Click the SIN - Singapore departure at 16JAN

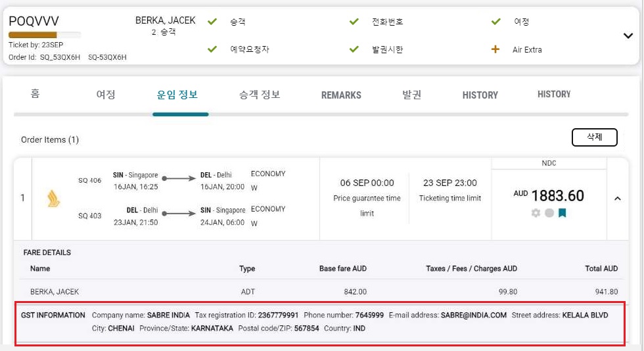point(135,181)
